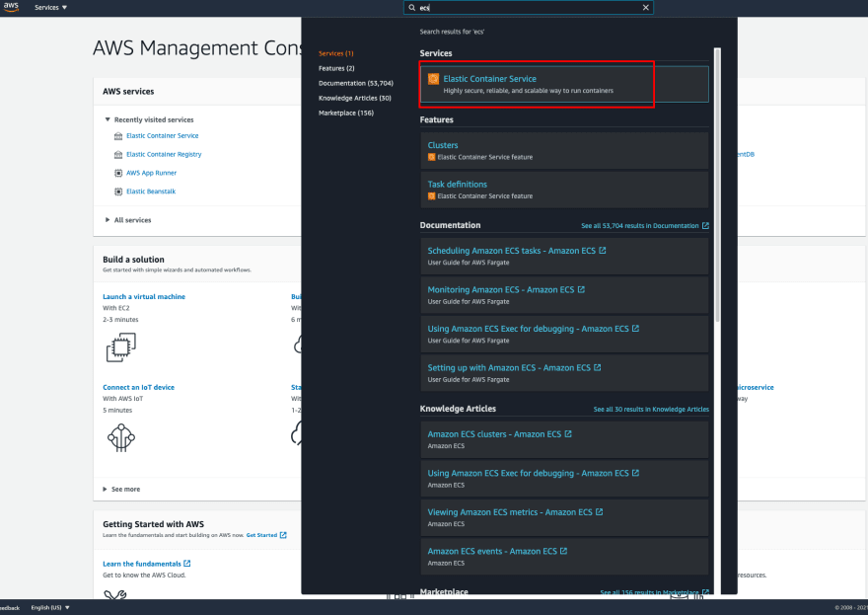Click external link icon beside Scheduling Amazon ECS tasks
Image resolution: width=868 pixels, height=615 pixels.
(603, 251)
